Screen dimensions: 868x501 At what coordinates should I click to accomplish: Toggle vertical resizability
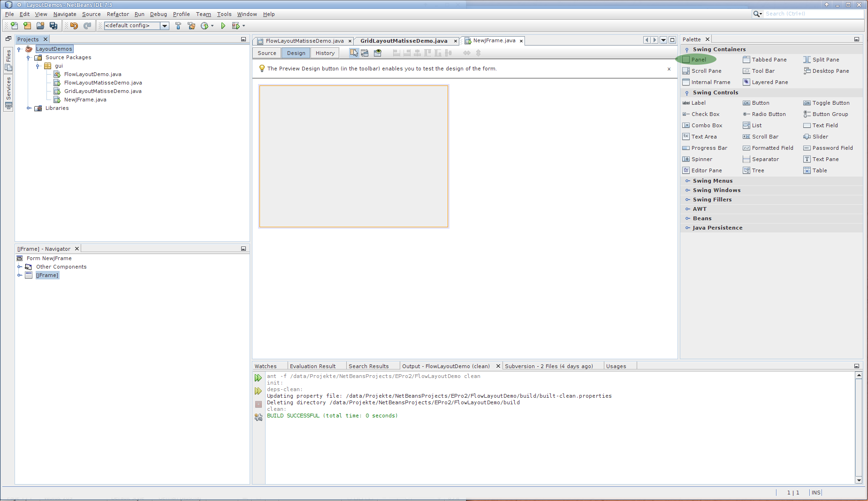pyautogui.click(x=478, y=53)
